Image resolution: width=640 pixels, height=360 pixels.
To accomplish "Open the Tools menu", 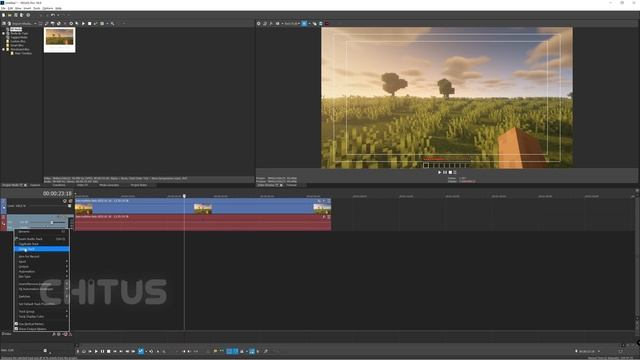I will (37, 8).
